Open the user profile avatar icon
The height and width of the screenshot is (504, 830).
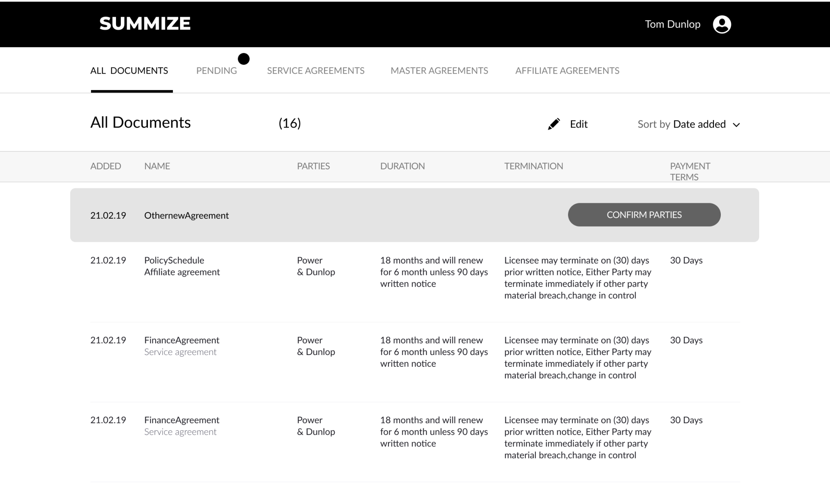(722, 24)
